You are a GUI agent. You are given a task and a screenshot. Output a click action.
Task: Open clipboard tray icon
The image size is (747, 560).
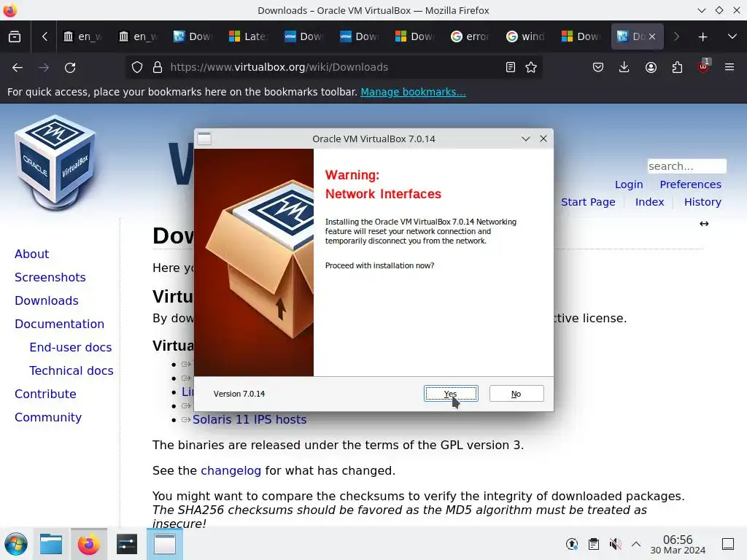pos(594,544)
